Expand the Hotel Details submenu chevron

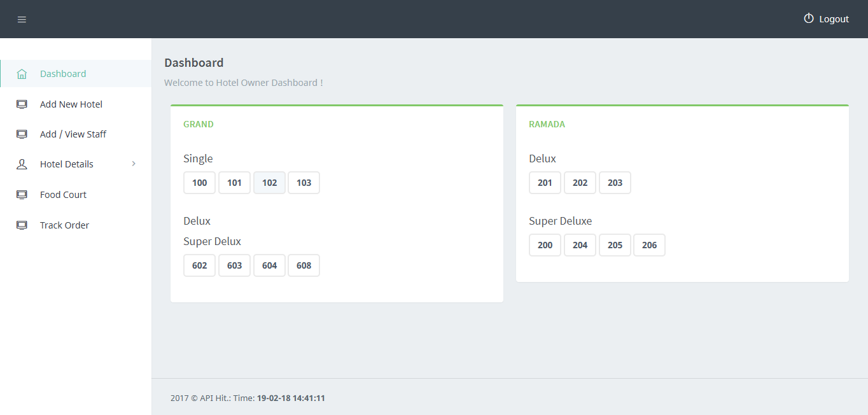134,164
